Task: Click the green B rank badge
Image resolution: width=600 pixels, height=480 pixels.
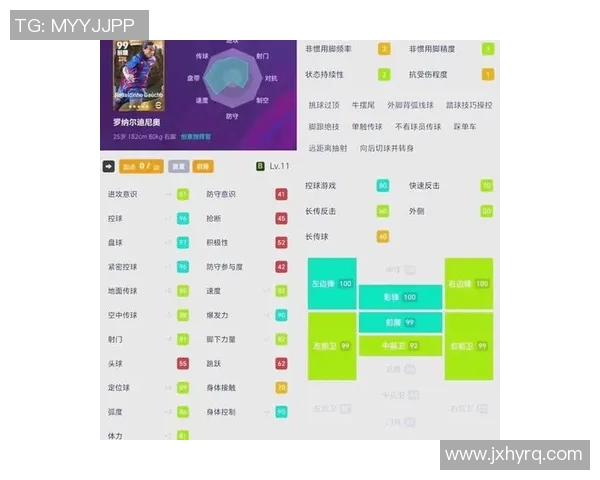Action: tap(260, 166)
